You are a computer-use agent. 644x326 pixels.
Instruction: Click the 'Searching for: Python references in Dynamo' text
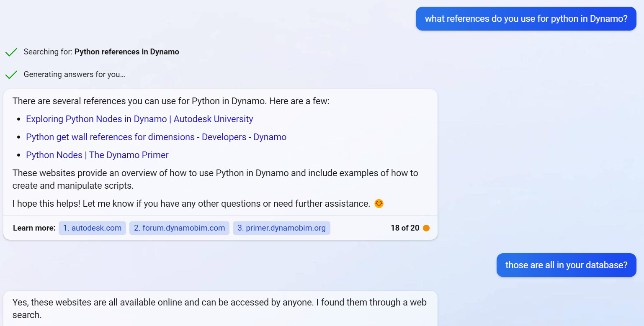101,51
